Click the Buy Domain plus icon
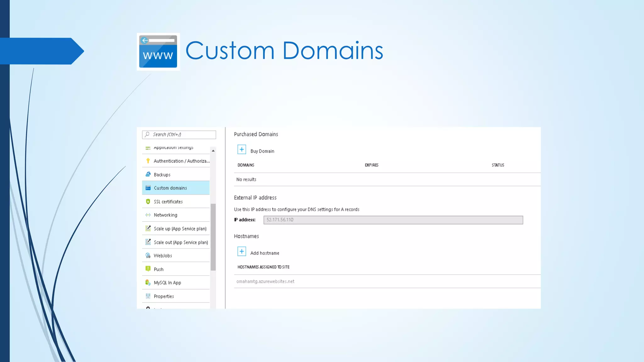The height and width of the screenshot is (362, 644). pos(241,150)
